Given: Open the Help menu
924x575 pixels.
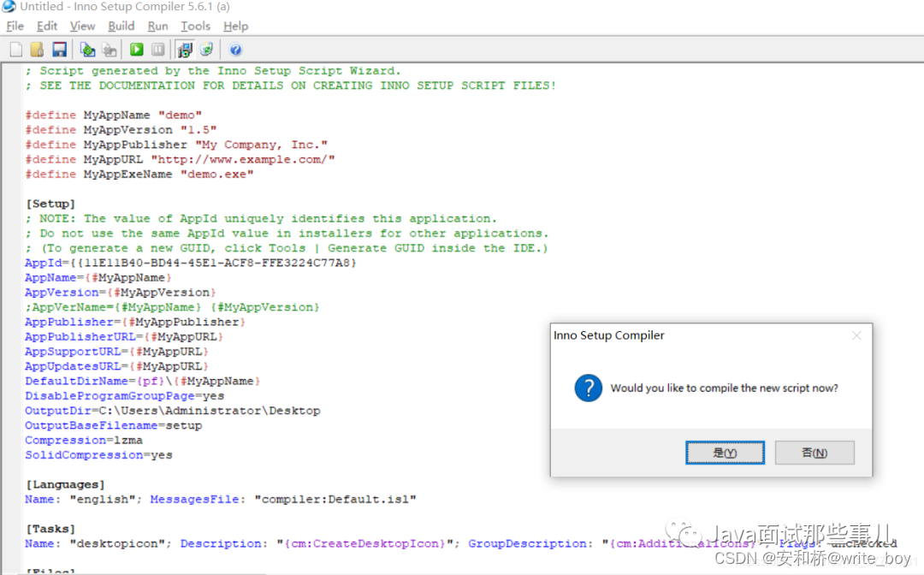Looking at the screenshot, I should click(x=236, y=26).
